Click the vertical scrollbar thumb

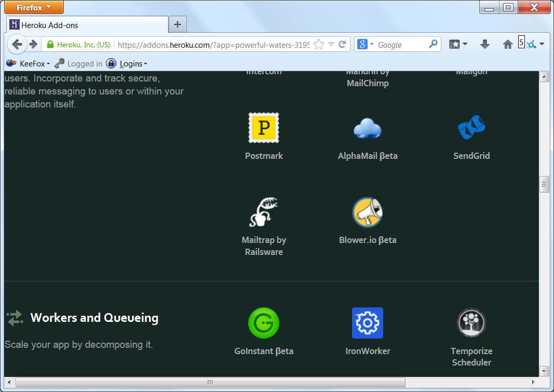[544, 184]
